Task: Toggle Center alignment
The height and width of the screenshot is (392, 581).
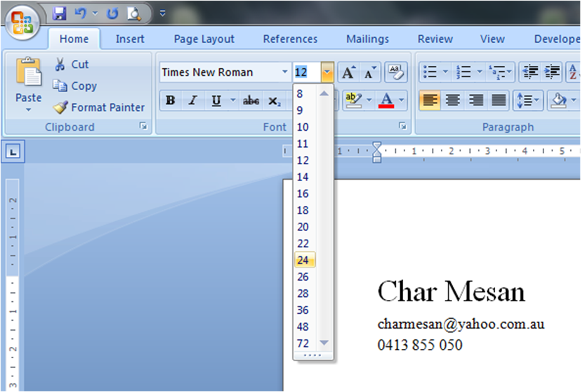Action: click(453, 100)
